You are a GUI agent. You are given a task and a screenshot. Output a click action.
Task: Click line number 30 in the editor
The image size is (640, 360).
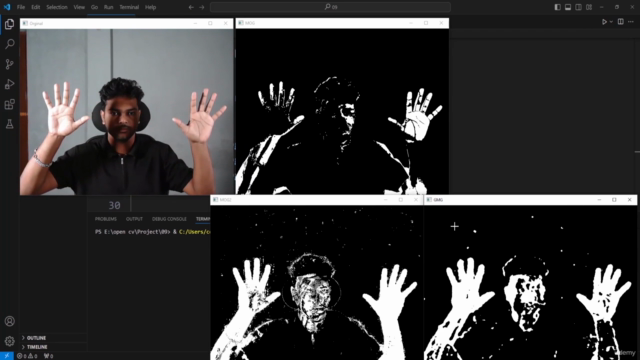point(114,205)
